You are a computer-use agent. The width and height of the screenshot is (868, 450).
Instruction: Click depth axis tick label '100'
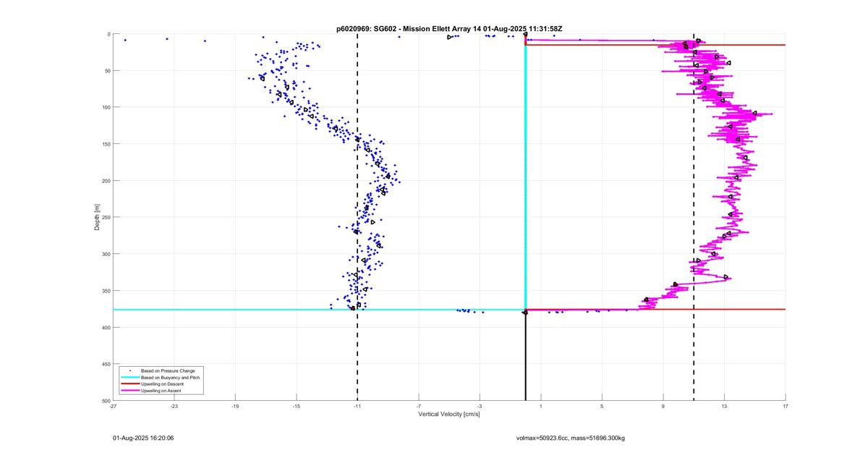click(x=106, y=107)
